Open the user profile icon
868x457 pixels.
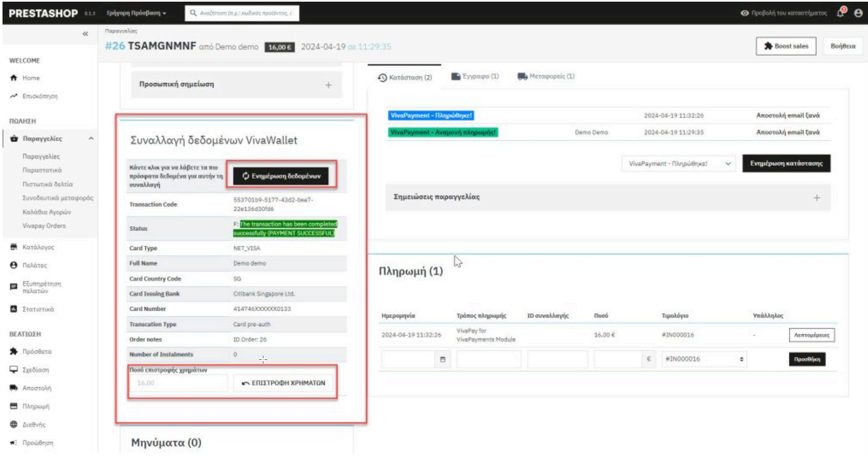(858, 13)
